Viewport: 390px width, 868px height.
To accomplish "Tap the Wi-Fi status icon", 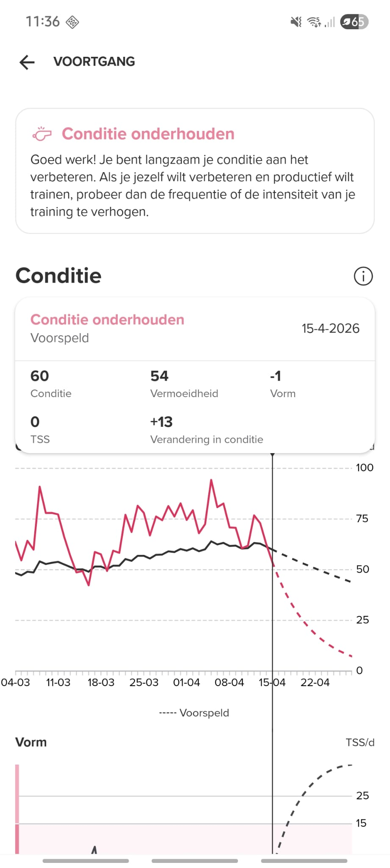I will pos(314,22).
